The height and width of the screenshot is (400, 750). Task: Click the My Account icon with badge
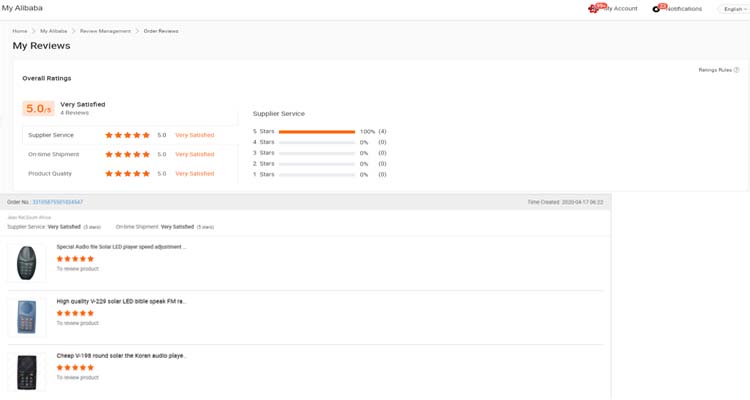coord(594,9)
